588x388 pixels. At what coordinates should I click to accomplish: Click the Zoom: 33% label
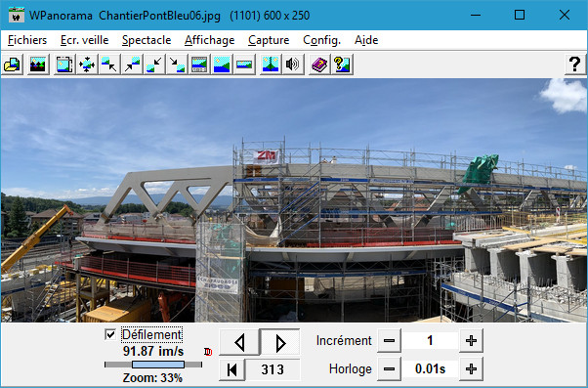pos(152,377)
